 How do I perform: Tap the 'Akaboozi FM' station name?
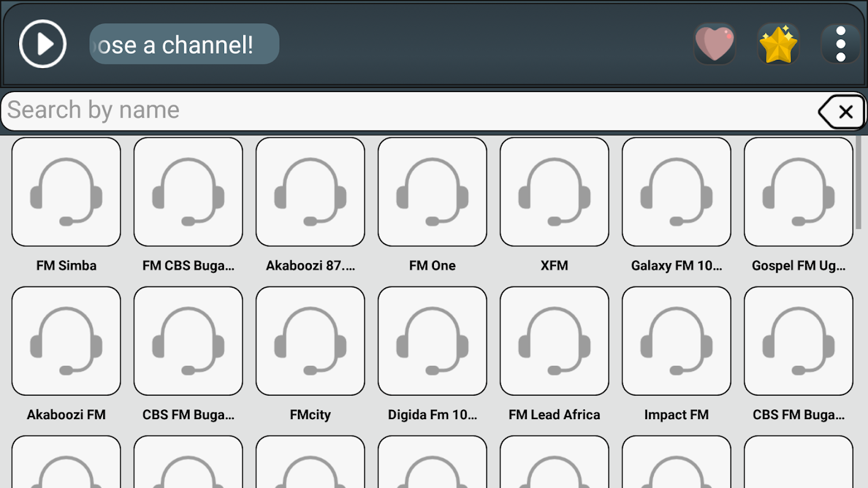(67, 415)
